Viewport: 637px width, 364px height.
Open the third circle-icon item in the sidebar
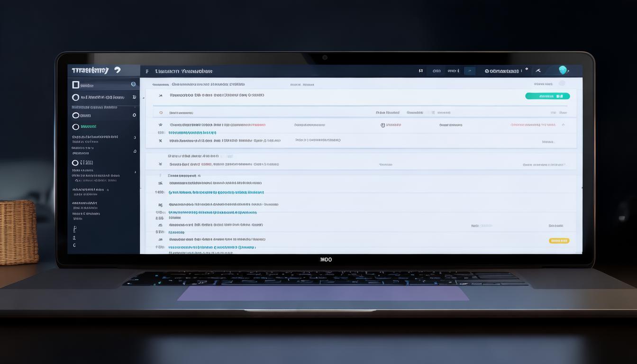[x=75, y=115]
